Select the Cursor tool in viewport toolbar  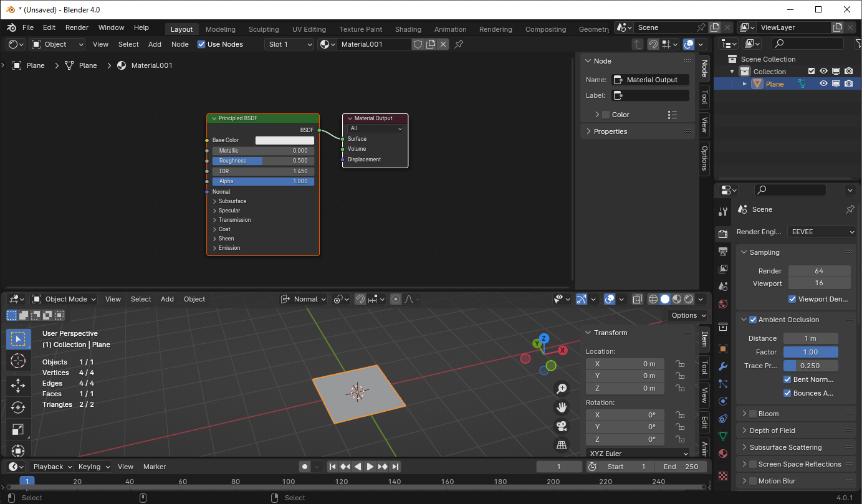18,361
